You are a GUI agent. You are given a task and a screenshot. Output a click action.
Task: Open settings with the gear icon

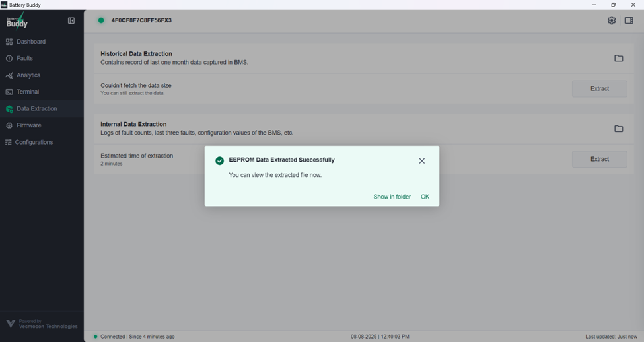[612, 20]
